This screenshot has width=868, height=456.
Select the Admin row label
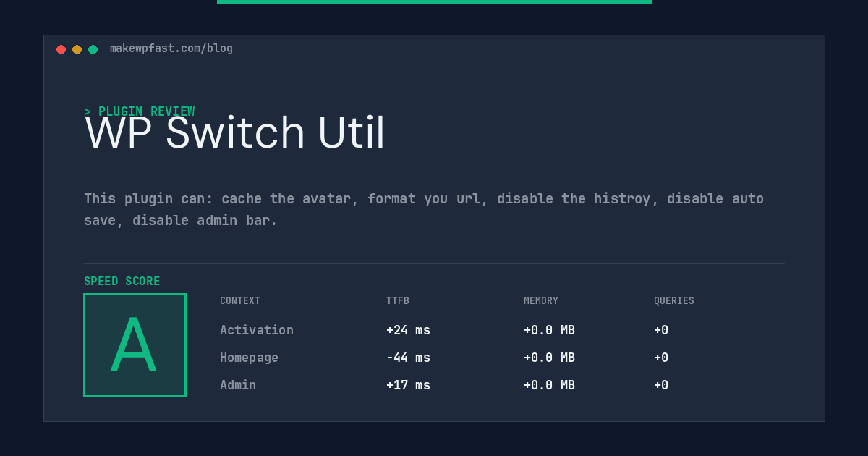pyautogui.click(x=238, y=385)
